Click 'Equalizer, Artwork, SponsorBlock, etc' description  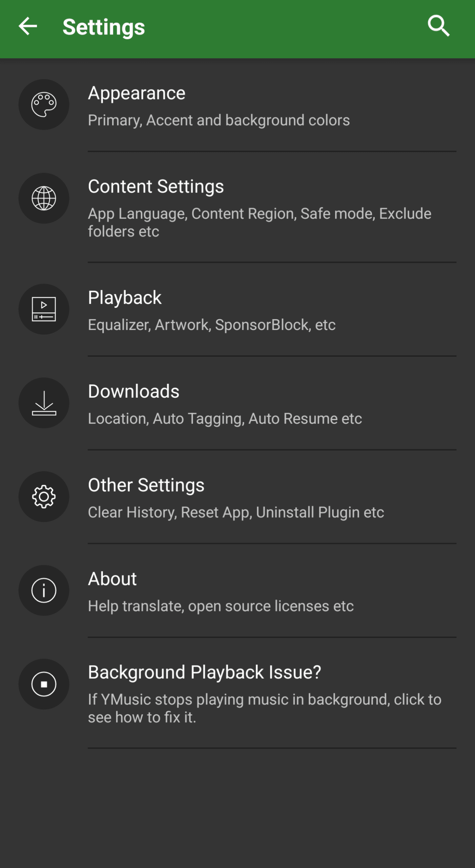pos(212,325)
